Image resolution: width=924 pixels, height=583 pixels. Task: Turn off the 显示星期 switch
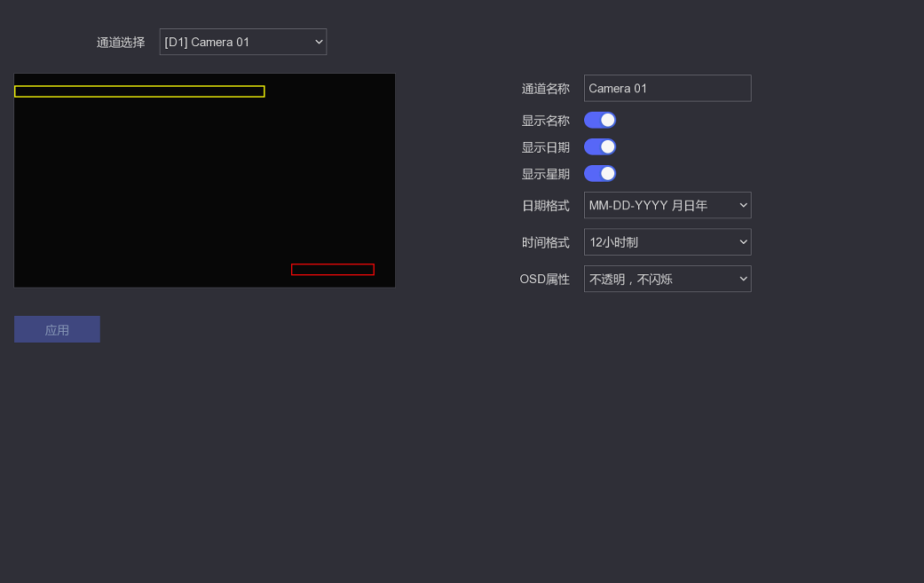pos(600,173)
